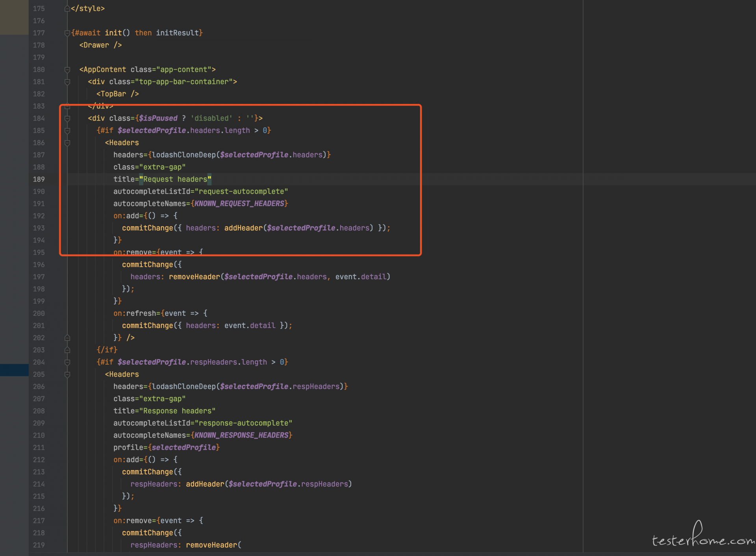The image size is (756, 556).
Task: Click the <AppContent tag name on line 180
Action: tap(103, 70)
